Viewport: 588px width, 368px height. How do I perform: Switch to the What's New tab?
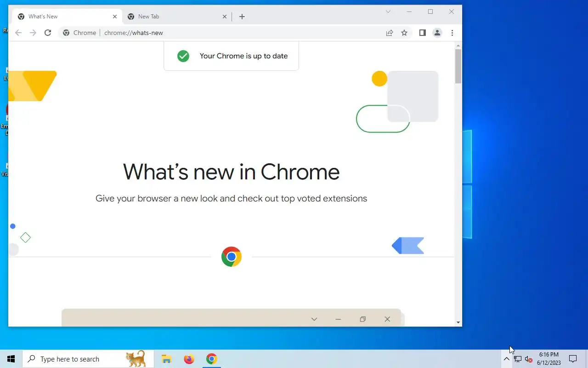67,17
